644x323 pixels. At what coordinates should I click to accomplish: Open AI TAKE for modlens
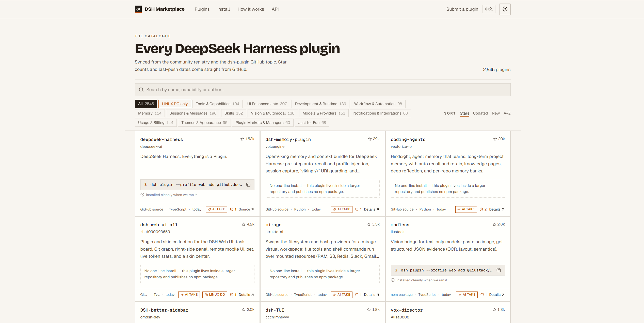pyautogui.click(x=467, y=295)
